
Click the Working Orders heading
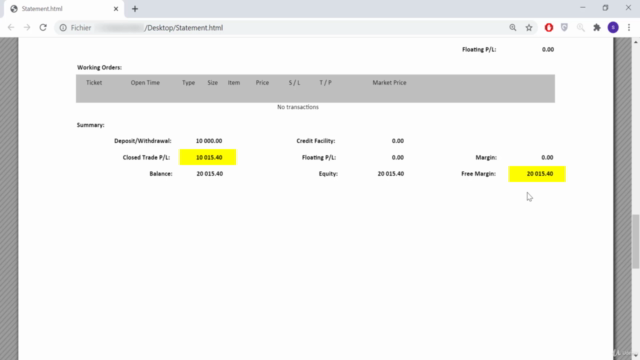coord(99,67)
